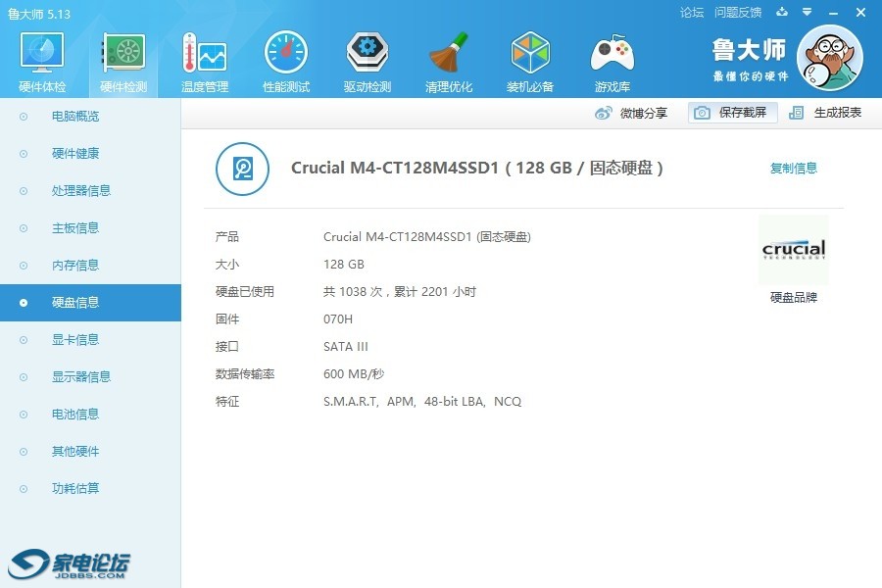The image size is (882, 588).
Task: Click the interface value SATA III
Action: coord(345,347)
